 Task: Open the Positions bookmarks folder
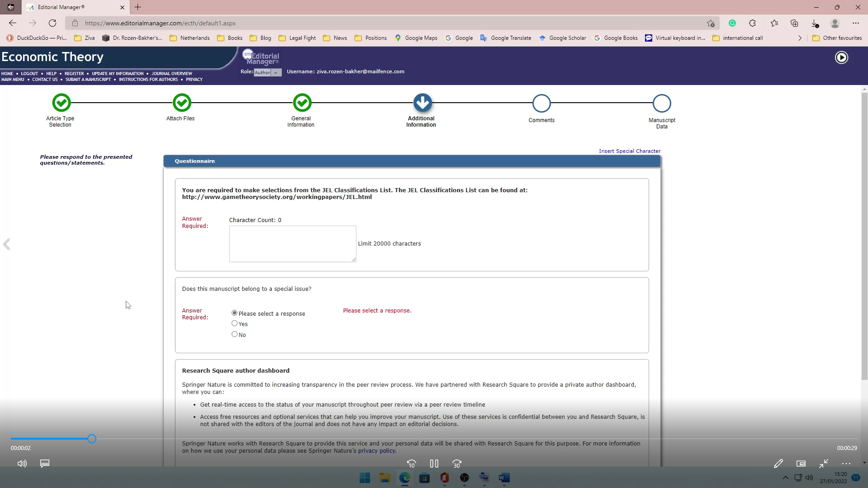370,38
